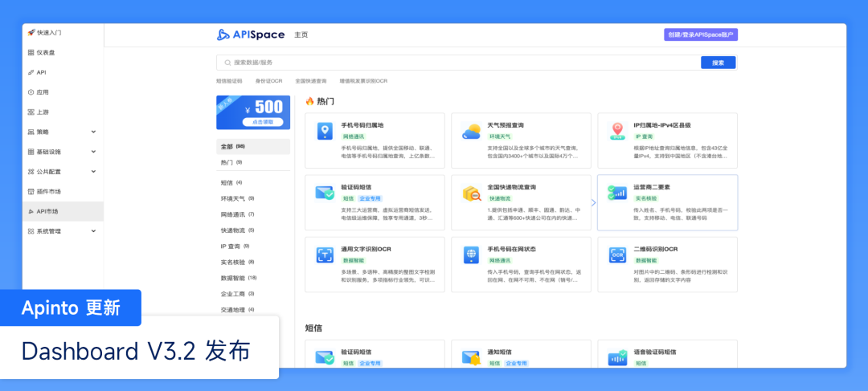868x391 pixels.
Task: Select the 全部 (98) category
Action: [253, 147]
